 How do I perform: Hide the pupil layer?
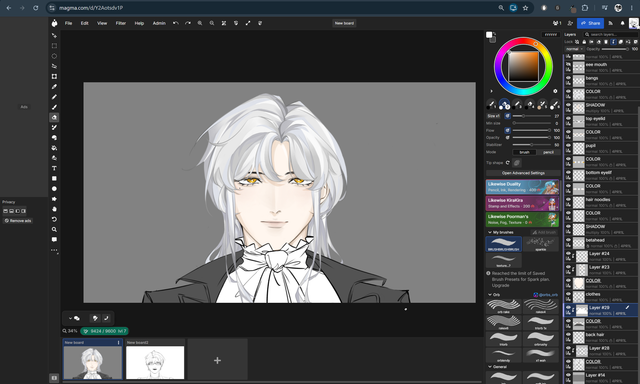[568, 145]
